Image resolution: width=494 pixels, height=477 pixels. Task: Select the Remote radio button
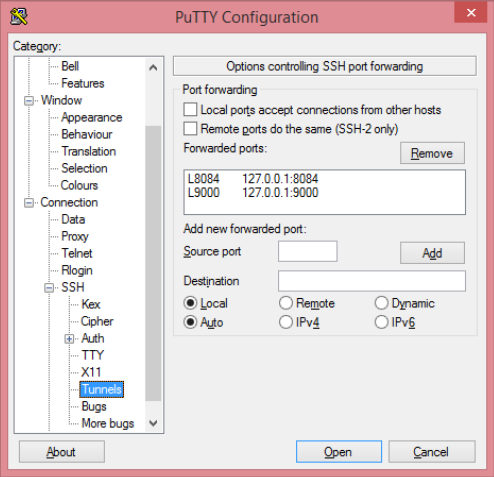[286, 303]
